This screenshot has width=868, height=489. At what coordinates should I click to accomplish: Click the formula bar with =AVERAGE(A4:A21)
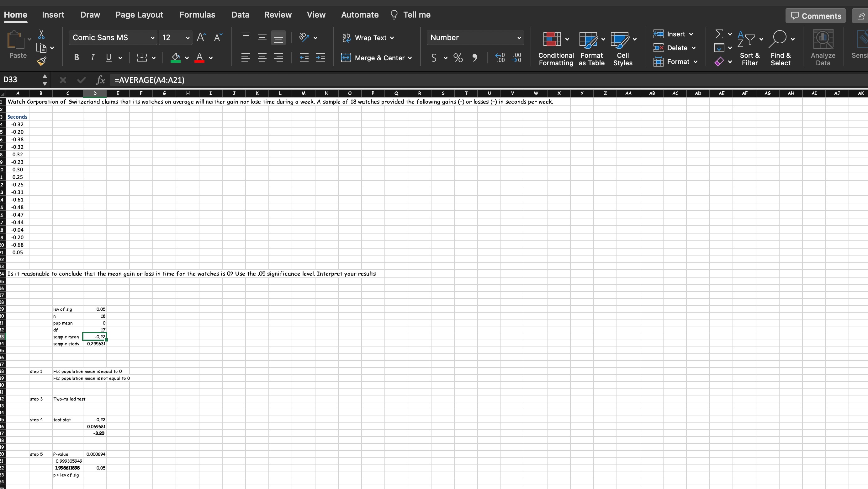(x=489, y=80)
